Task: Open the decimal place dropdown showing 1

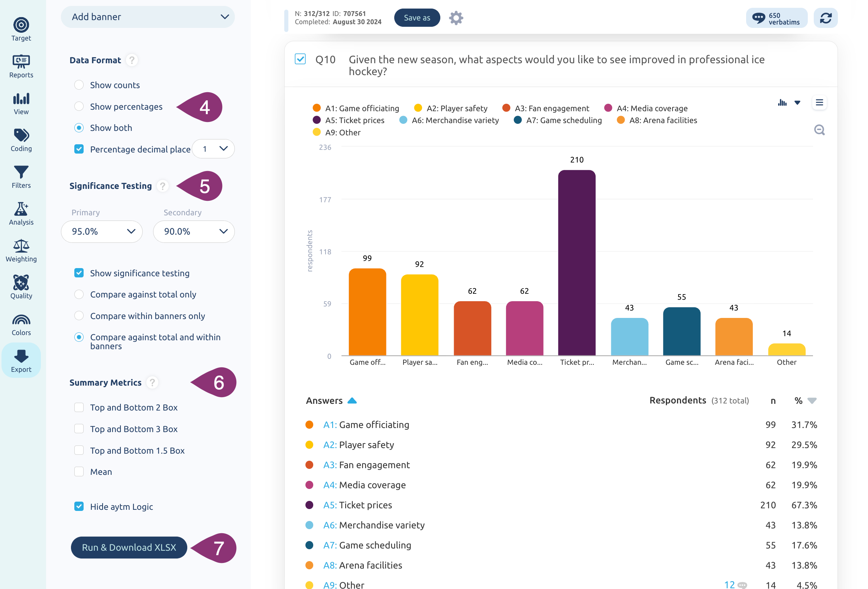Action: pyautogui.click(x=213, y=149)
